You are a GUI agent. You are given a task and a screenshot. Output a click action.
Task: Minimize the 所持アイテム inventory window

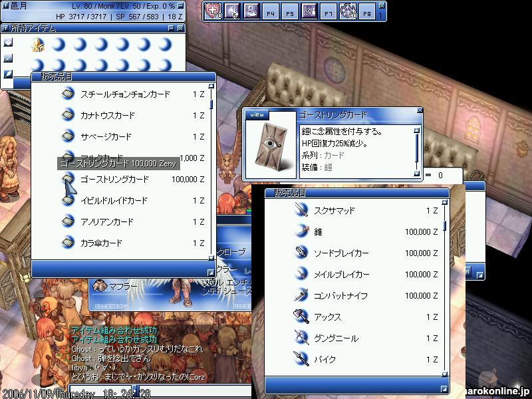[172, 28]
